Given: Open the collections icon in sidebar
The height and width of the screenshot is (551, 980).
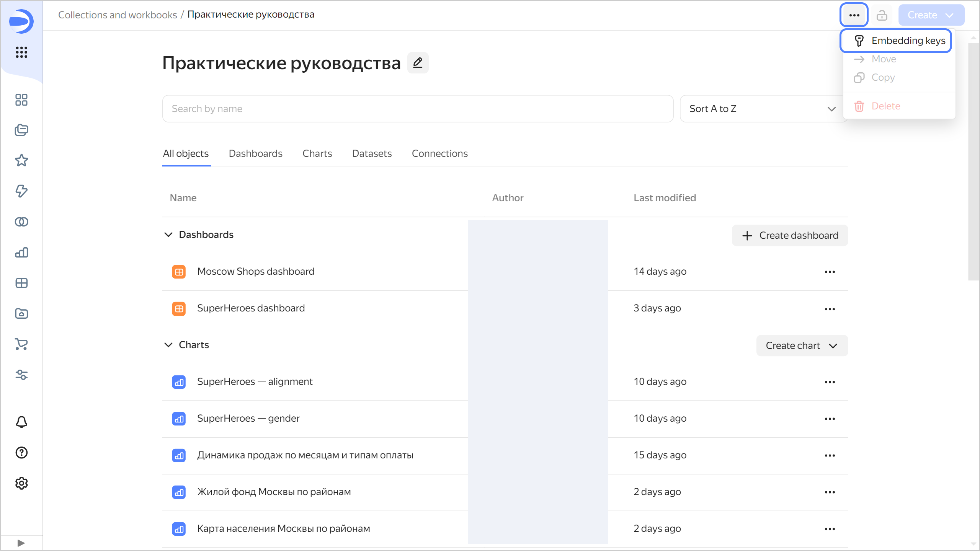Looking at the screenshot, I should 21,130.
